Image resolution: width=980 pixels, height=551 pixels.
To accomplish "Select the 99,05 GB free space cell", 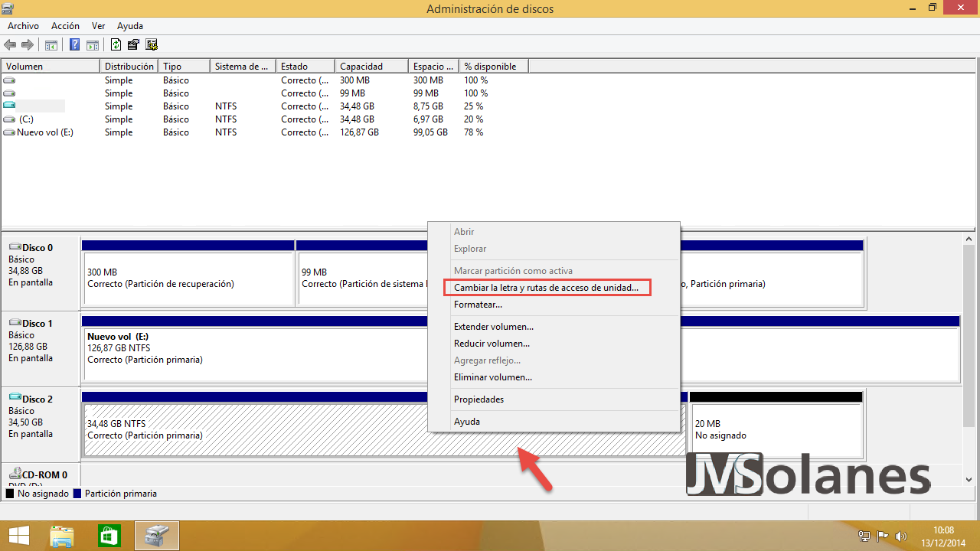I will click(x=430, y=132).
